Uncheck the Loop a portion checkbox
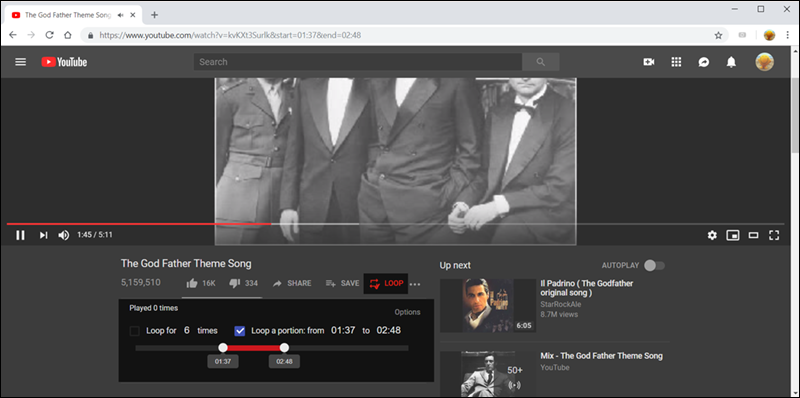The width and height of the screenshot is (800, 398). [240, 331]
